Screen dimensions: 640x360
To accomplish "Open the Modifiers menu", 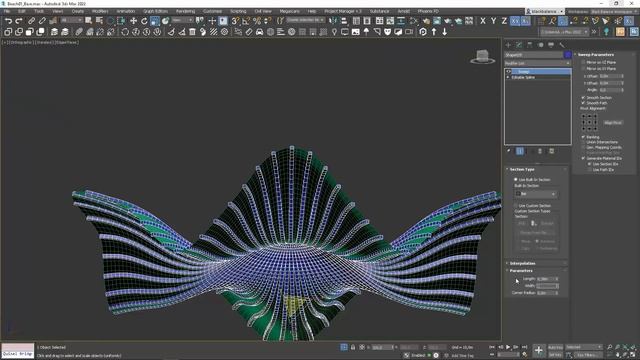I will (x=100, y=11).
